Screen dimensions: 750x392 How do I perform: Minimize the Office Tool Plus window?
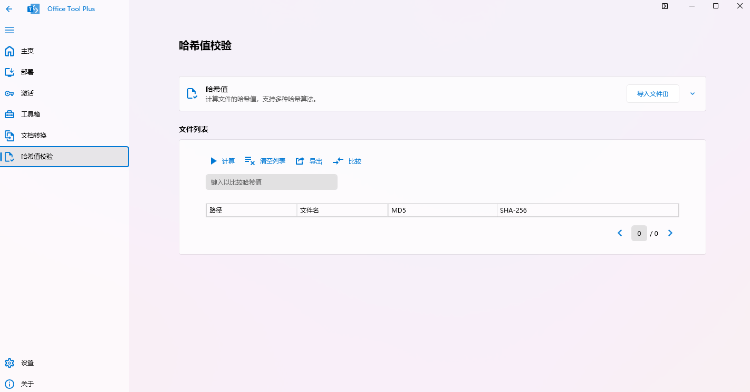[x=692, y=6]
